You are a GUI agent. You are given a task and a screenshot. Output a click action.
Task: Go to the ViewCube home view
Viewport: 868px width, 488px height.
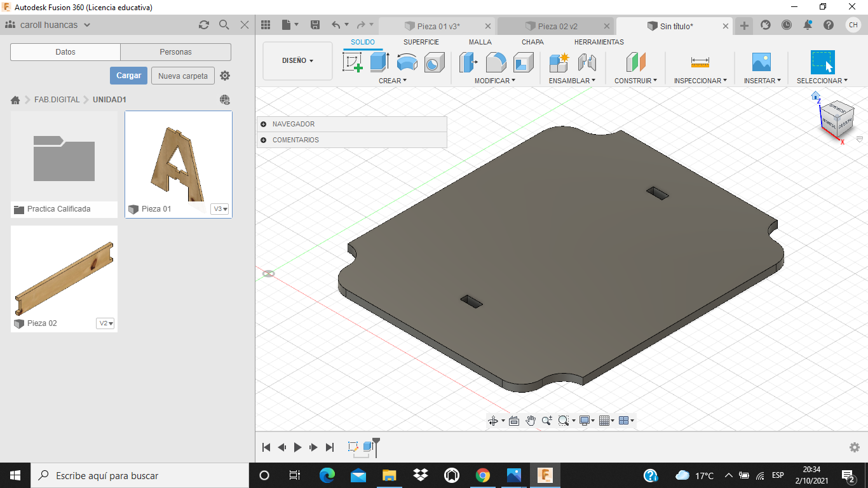(816, 96)
